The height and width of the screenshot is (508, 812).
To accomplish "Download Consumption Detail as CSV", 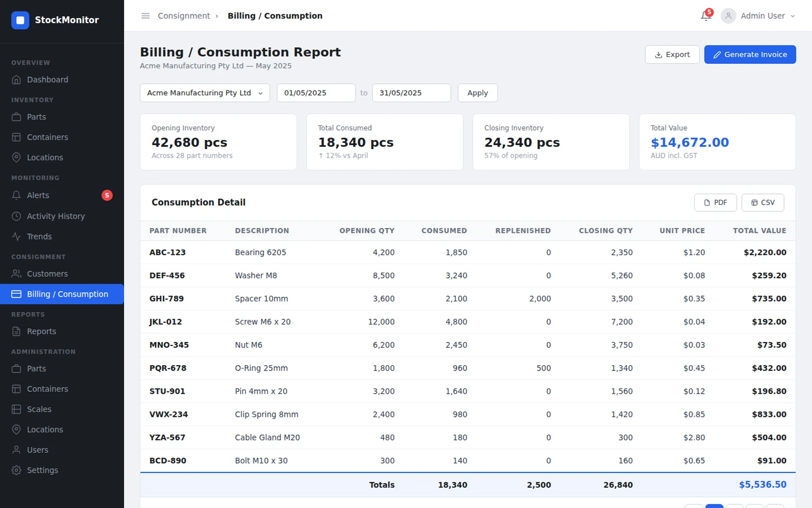I will click(763, 203).
